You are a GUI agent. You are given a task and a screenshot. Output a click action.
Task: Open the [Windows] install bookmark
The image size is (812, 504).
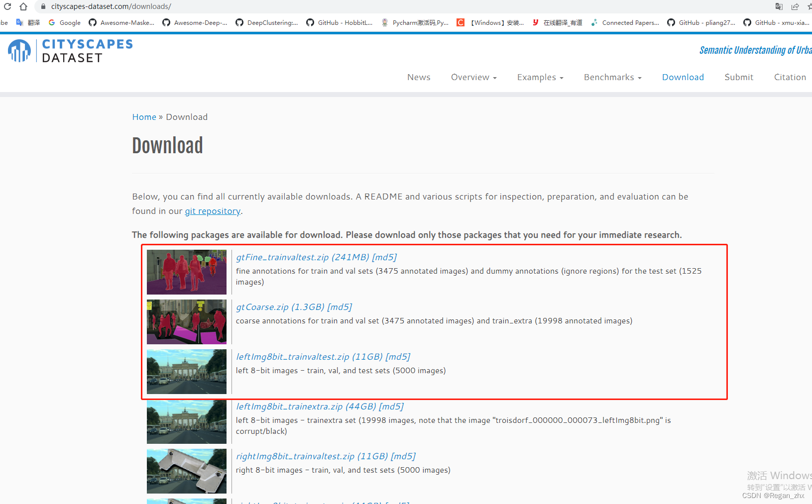pos(490,22)
